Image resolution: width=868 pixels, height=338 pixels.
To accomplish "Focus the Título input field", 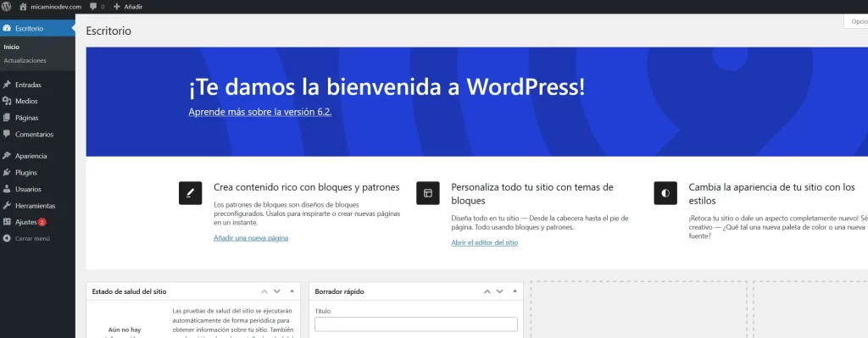I will (415, 324).
